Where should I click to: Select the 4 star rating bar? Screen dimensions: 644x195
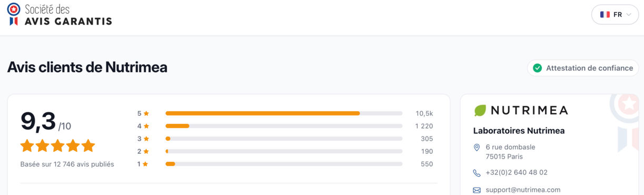(x=284, y=126)
